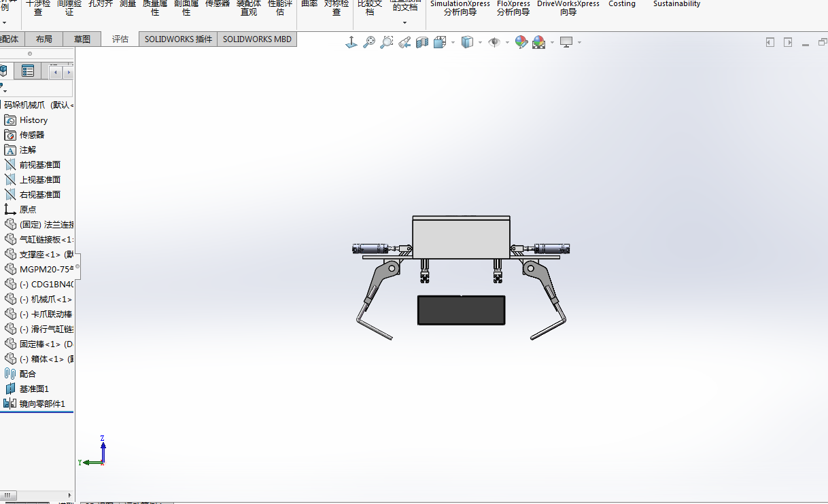Viewport: 828px width, 504px height.
Task: Open the Edit Appearance color-ball icon
Action: click(x=521, y=42)
